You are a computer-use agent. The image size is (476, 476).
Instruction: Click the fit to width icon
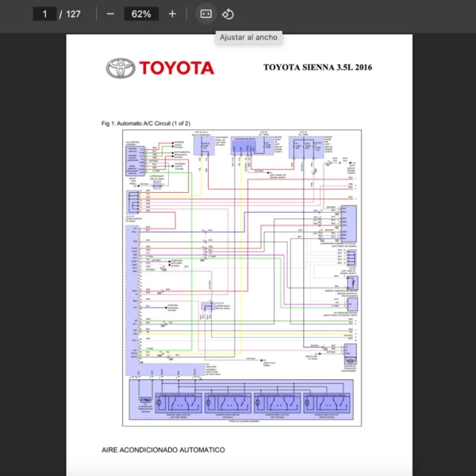pyautogui.click(x=205, y=14)
